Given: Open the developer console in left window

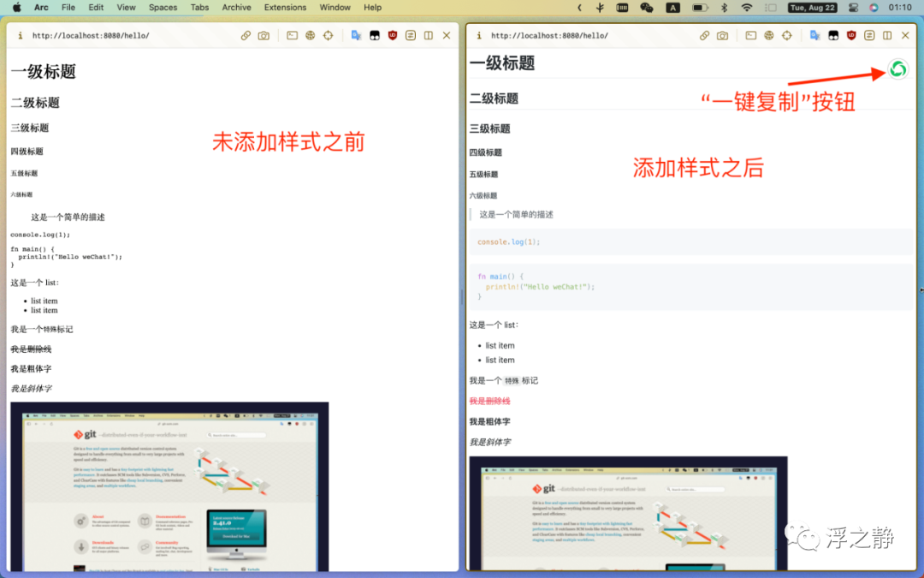Looking at the screenshot, I should [x=293, y=35].
